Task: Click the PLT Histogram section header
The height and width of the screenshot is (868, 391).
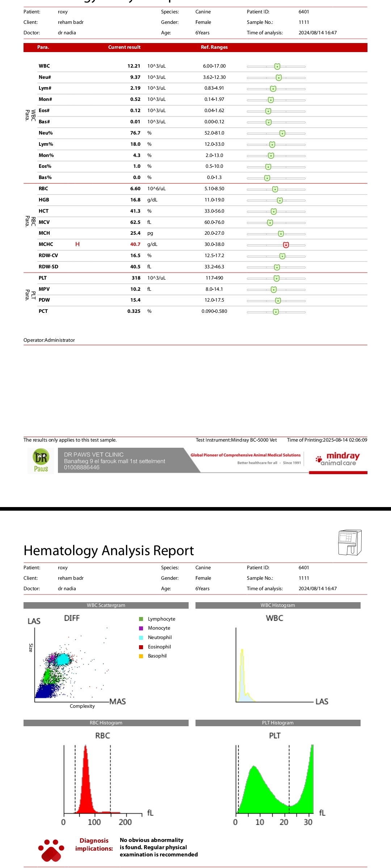Action: [278, 723]
